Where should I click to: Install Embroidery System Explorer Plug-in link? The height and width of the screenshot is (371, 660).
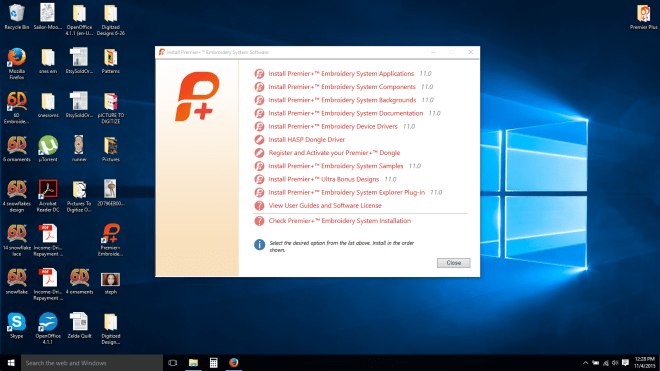tap(347, 192)
